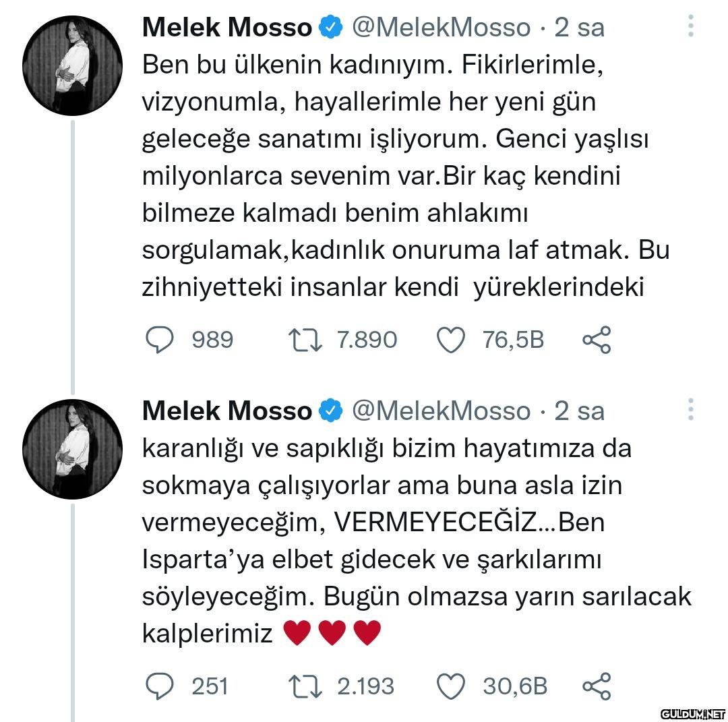Open more options for first tweet

click(x=690, y=26)
